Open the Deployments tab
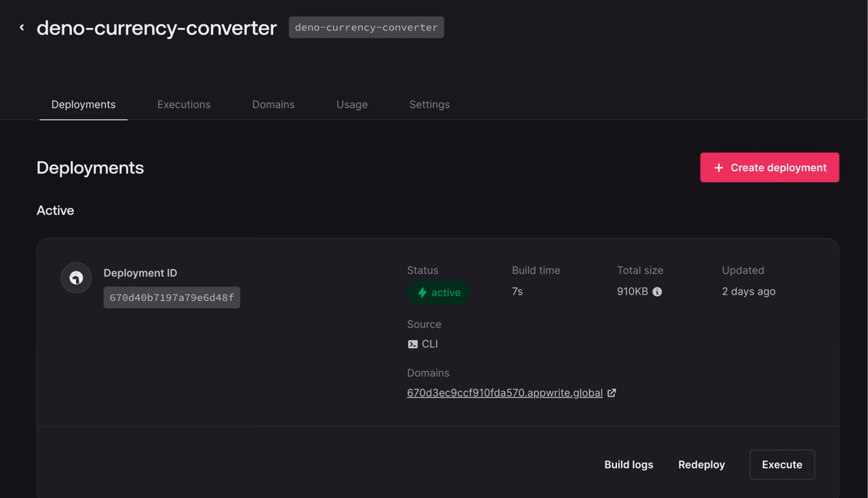Image resolution: width=868 pixels, height=498 pixels. pos(83,104)
